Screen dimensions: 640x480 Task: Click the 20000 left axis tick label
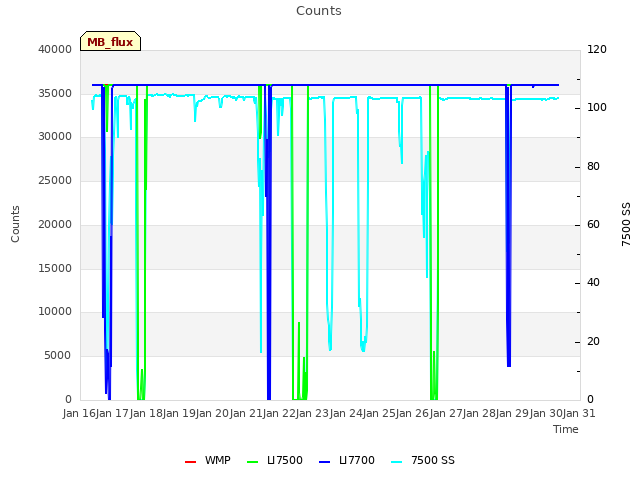[55, 224]
